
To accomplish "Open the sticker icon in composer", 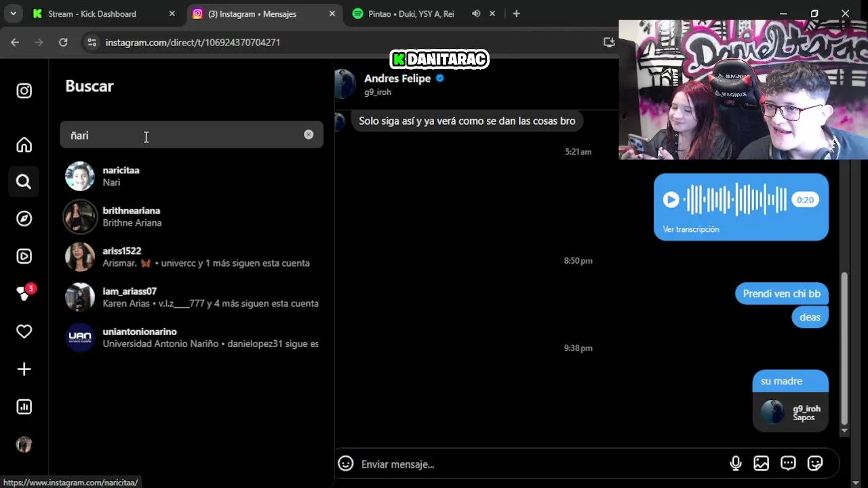I will pyautogui.click(x=815, y=464).
